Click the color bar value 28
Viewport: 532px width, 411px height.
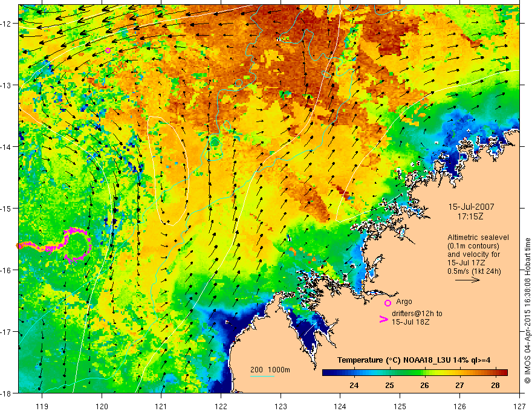[x=495, y=386]
